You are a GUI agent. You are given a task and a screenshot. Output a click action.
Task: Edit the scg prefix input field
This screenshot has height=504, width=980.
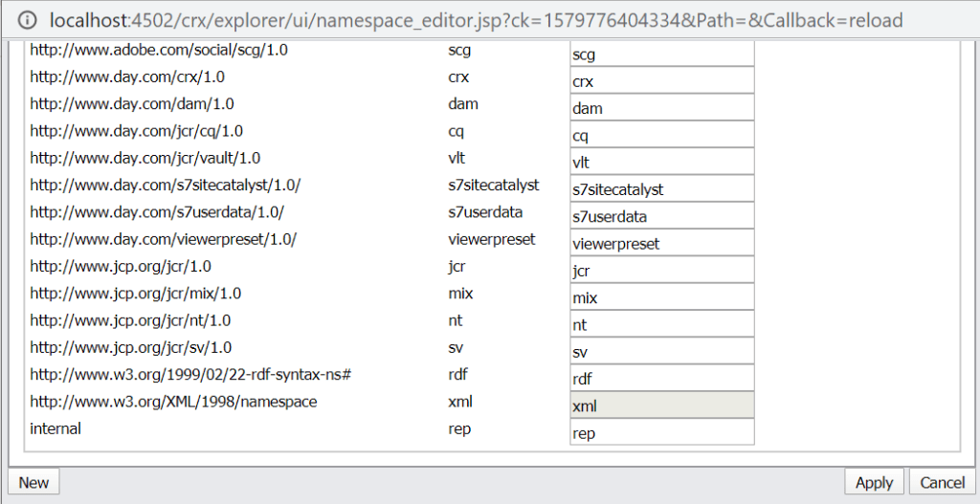661,55
